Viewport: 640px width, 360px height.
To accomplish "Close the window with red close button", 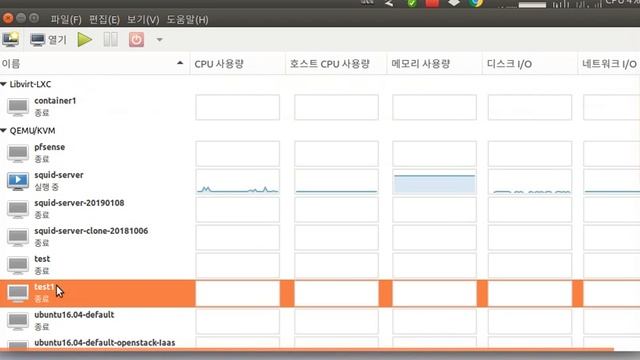I will pos(8,18).
